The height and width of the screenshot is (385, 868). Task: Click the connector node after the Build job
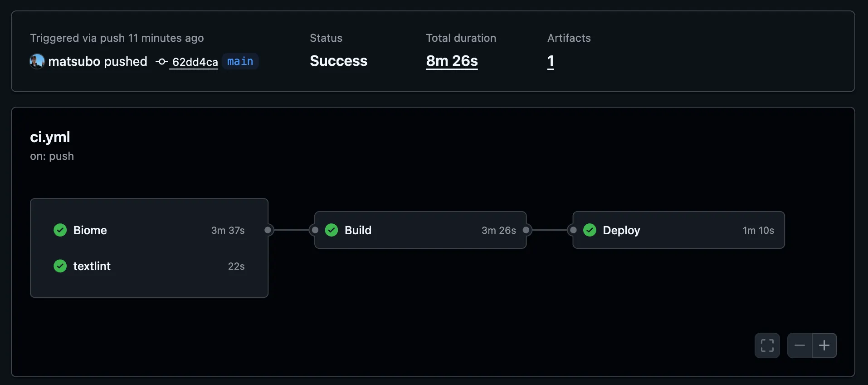pos(526,230)
